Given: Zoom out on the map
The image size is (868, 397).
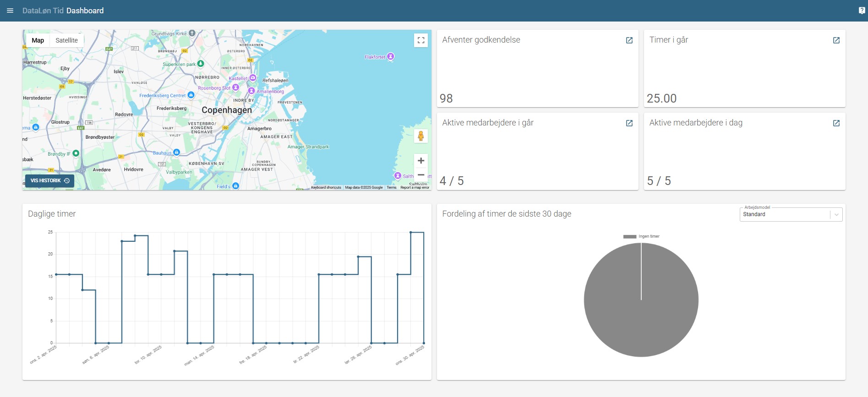Looking at the screenshot, I should point(421,175).
